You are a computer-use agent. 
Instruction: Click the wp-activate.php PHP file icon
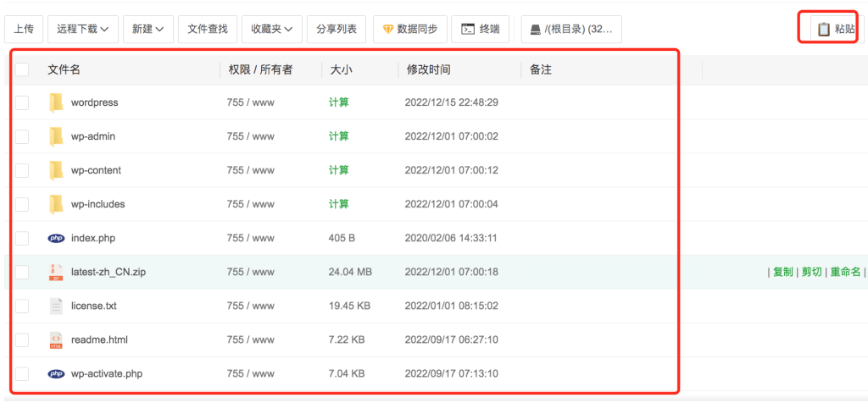[56, 373]
